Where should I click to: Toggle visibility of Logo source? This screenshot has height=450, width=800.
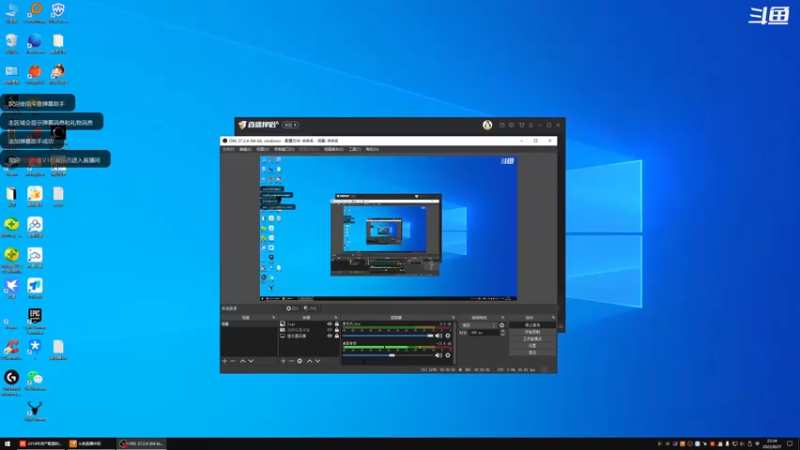tap(330, 324)
